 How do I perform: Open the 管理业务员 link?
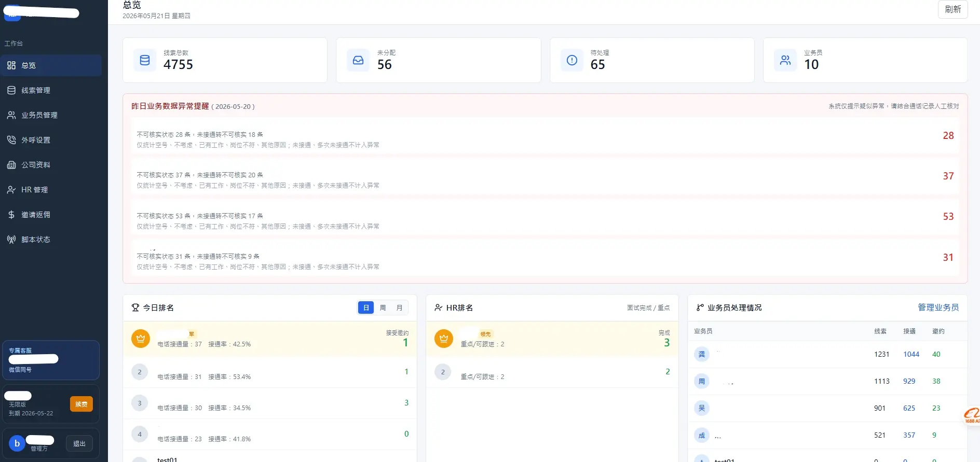938,307
